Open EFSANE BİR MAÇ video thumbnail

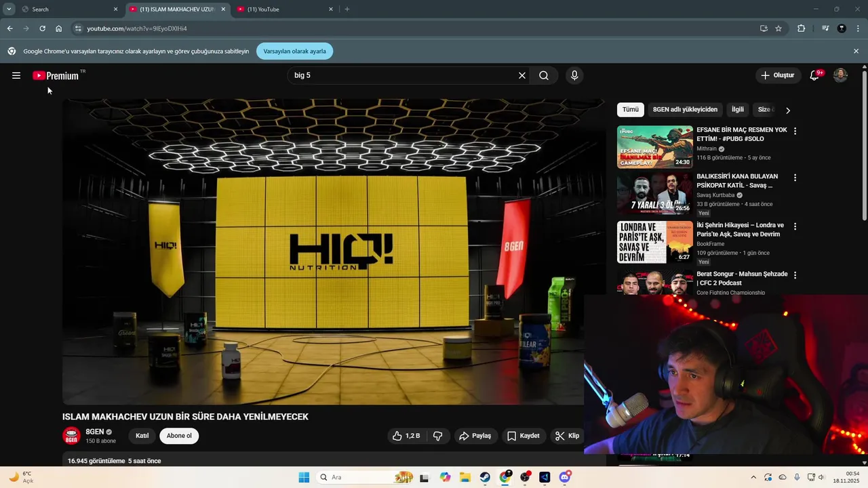click(x=655, y=146)
